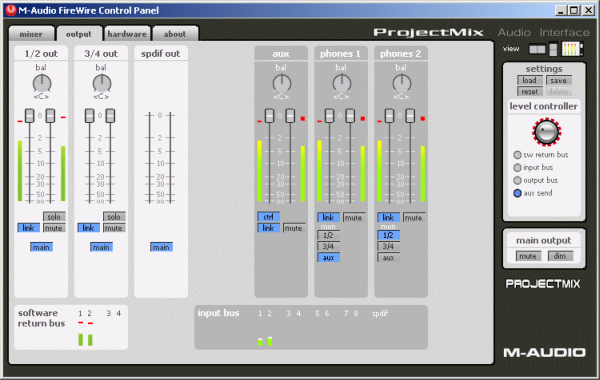This screenshot has width=600, height=380.
Task: Click the spdif out left fader track
Action: 150,158
